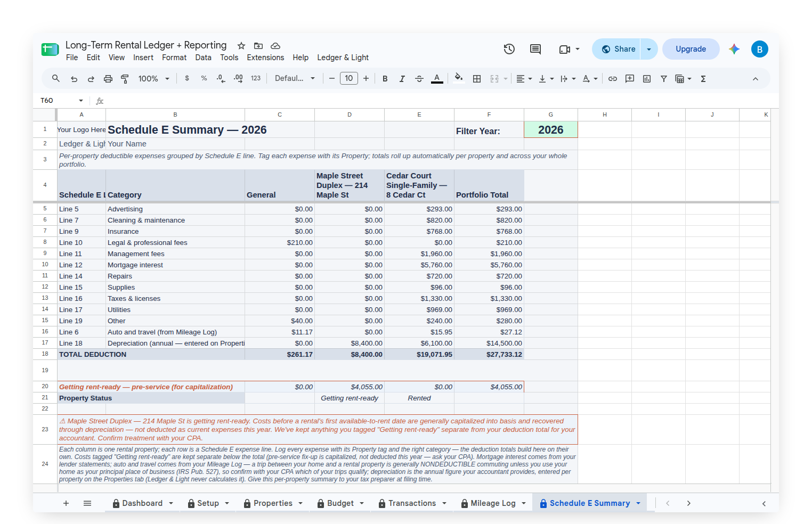The image size is (812, 524).
Task: Toggle strikethrough formatting
Action: click(419, 79)
